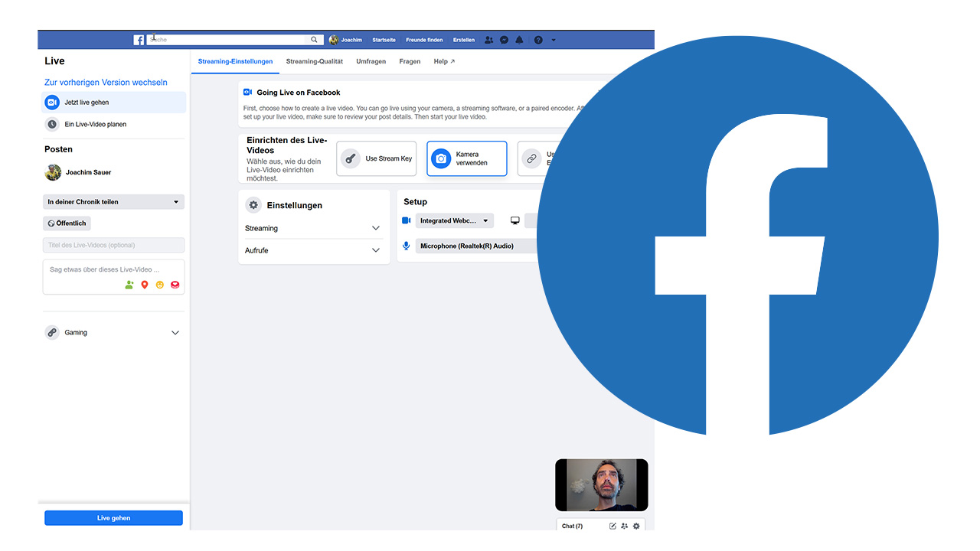Click the create group icon in Chat bar
This screenshot has width=980, height=551.
[624, 526]
